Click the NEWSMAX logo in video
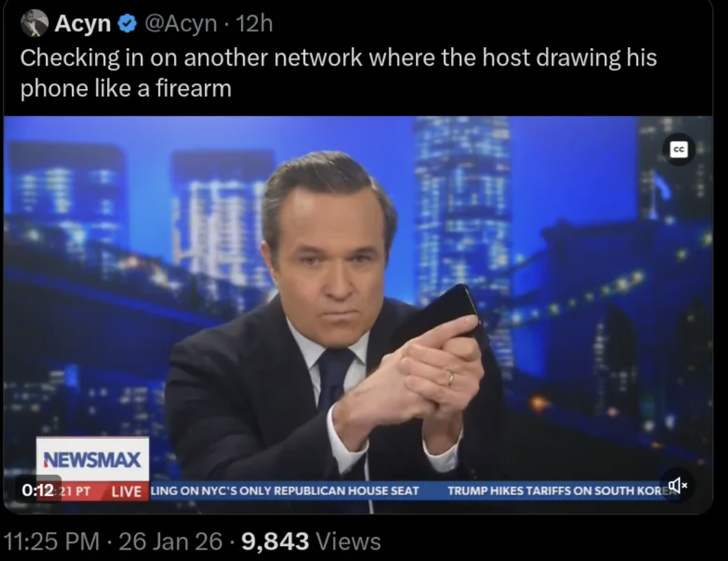The width and height of the screenshot is (728, 561). (92, 459)
